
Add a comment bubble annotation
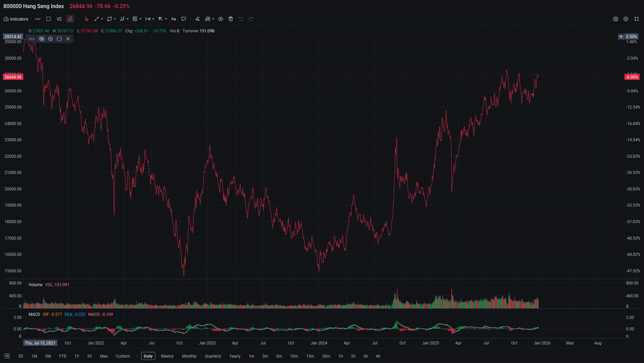[184, 19]
